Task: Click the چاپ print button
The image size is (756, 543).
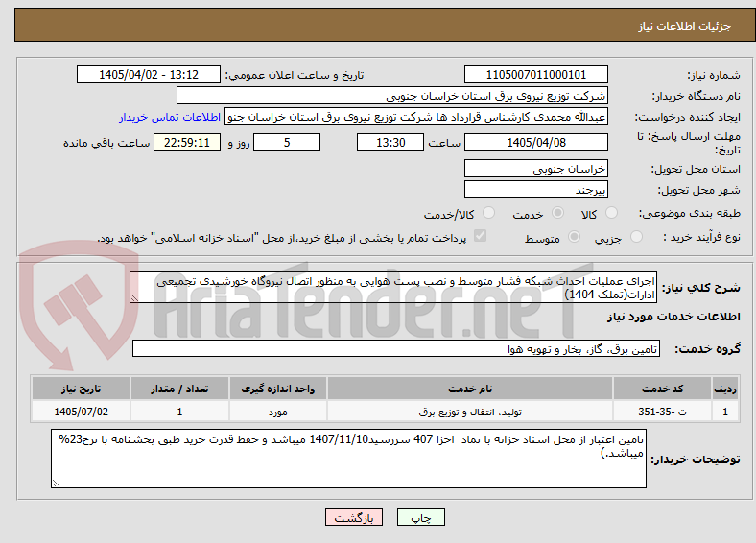Action: [x=420, y=517]
